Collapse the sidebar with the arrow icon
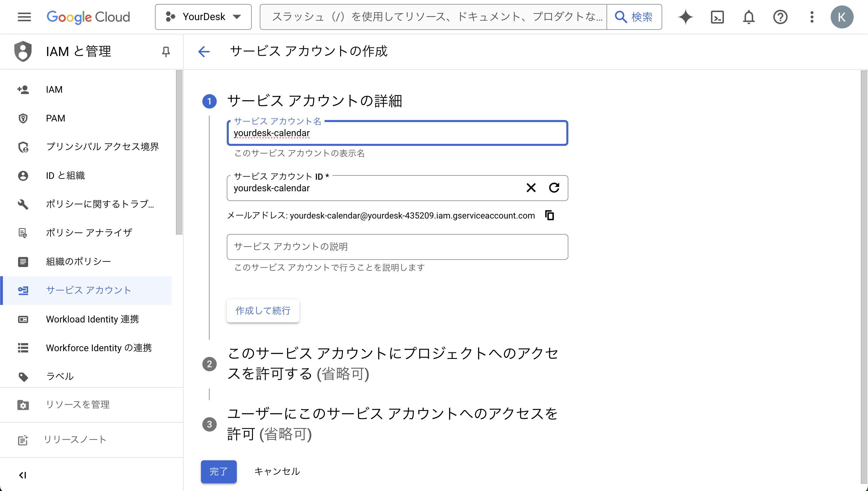The width and height of the screenshot is (868, 491). 23,475
